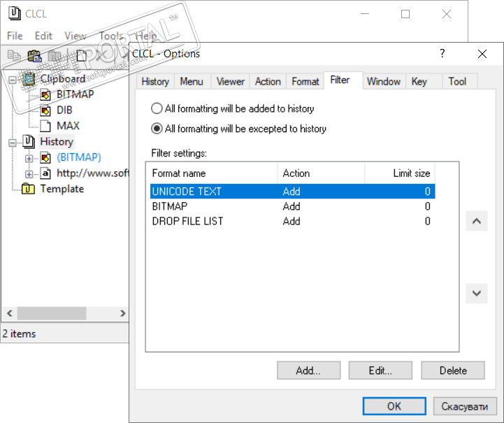This screenshot has width=504, height=423.
Task: Click the DIB format icon in tree
Action: click(x=45, y=110)
